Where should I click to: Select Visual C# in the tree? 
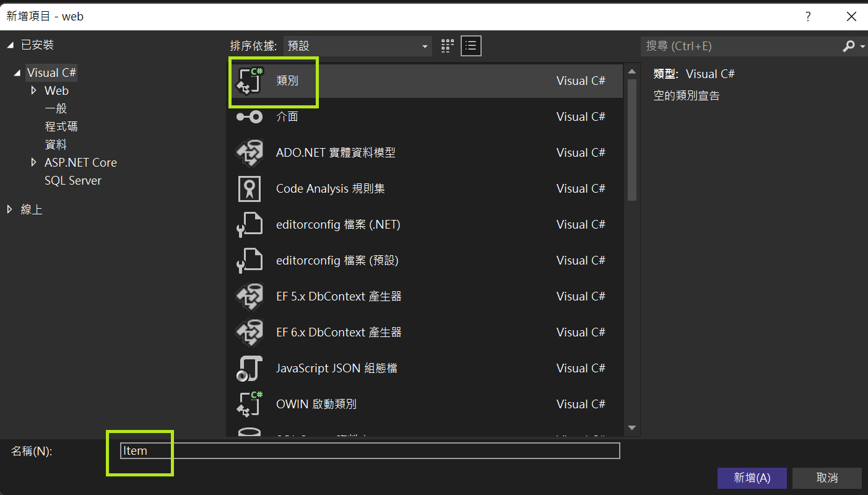click(x=51, y=72)
